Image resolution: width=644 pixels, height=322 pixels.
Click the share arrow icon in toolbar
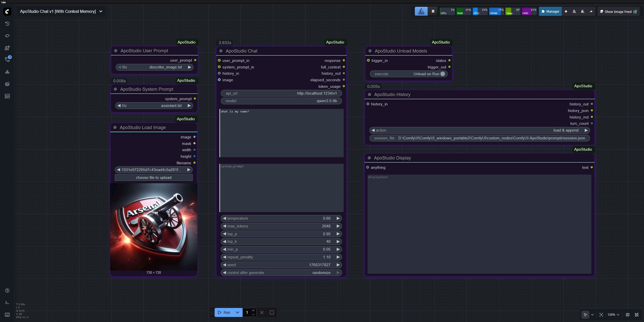pyautogui.click(x=591, y=11)
